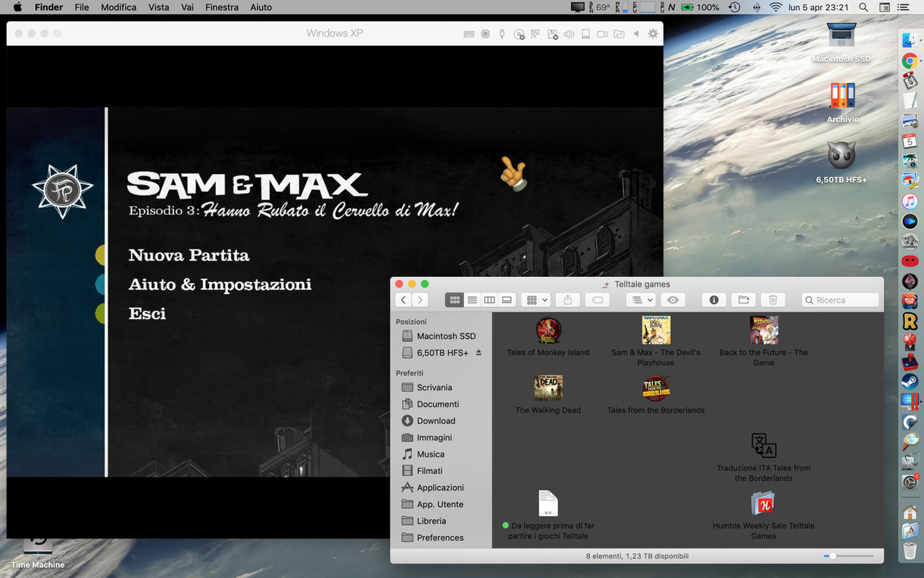The height and width of the screenshot is (578, 924).
Task: Open the Aiuto menu
Action: tap(261, 7)
